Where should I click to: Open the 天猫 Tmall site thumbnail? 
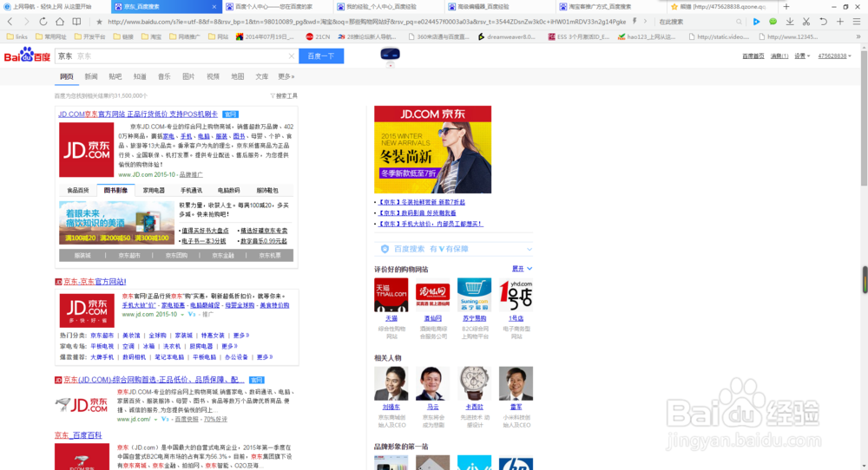(x=391, y=295)
